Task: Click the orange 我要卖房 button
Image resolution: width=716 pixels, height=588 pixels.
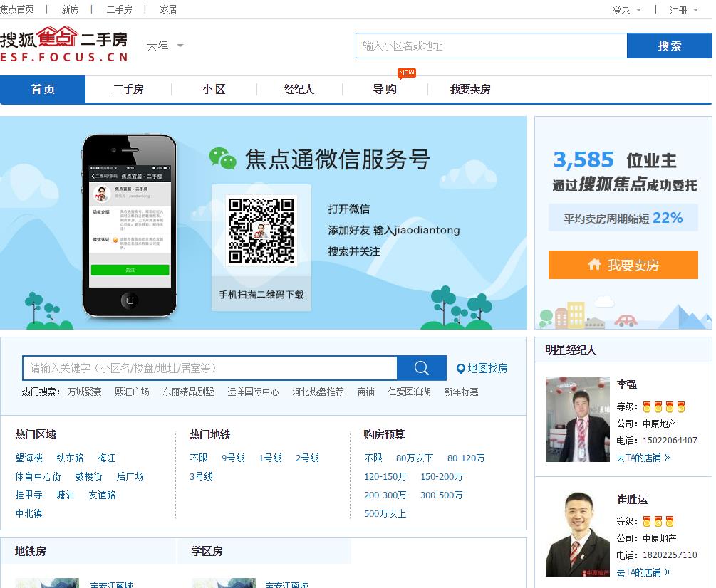Action: click(x=623, y=265)
